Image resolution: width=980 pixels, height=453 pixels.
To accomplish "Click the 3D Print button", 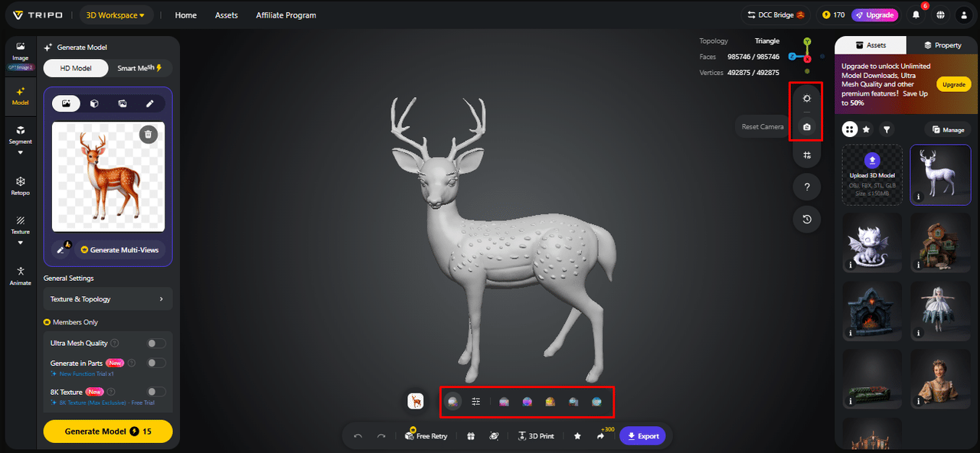I will [536, 436].
